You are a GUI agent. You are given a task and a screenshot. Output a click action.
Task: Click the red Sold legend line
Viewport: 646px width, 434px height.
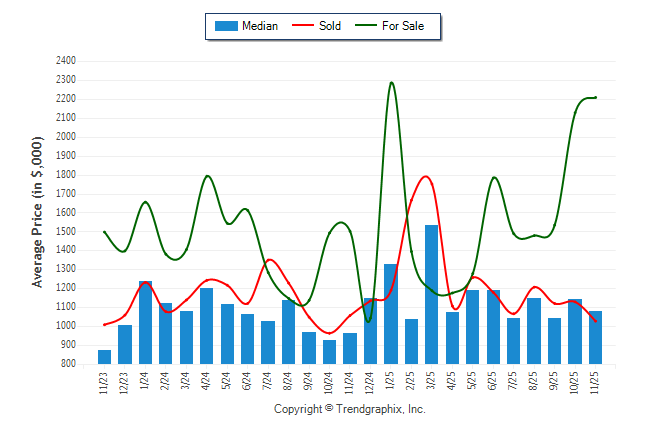(302, 26)
